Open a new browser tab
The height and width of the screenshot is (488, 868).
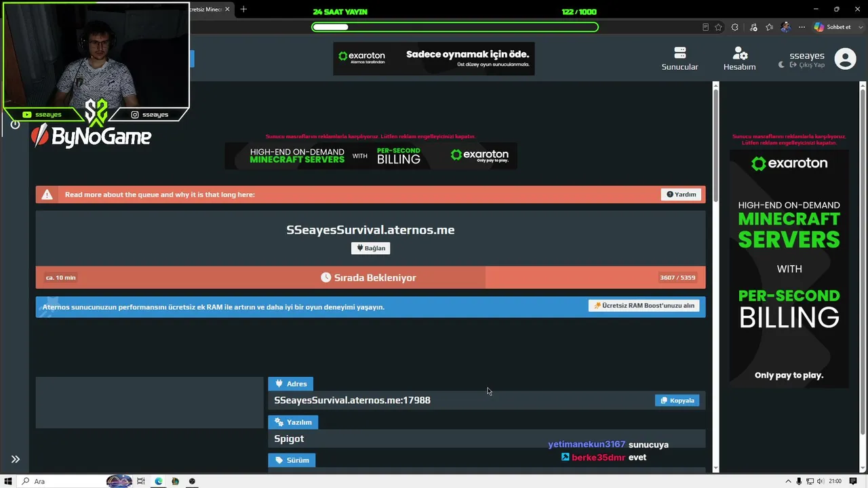[243, 9]
